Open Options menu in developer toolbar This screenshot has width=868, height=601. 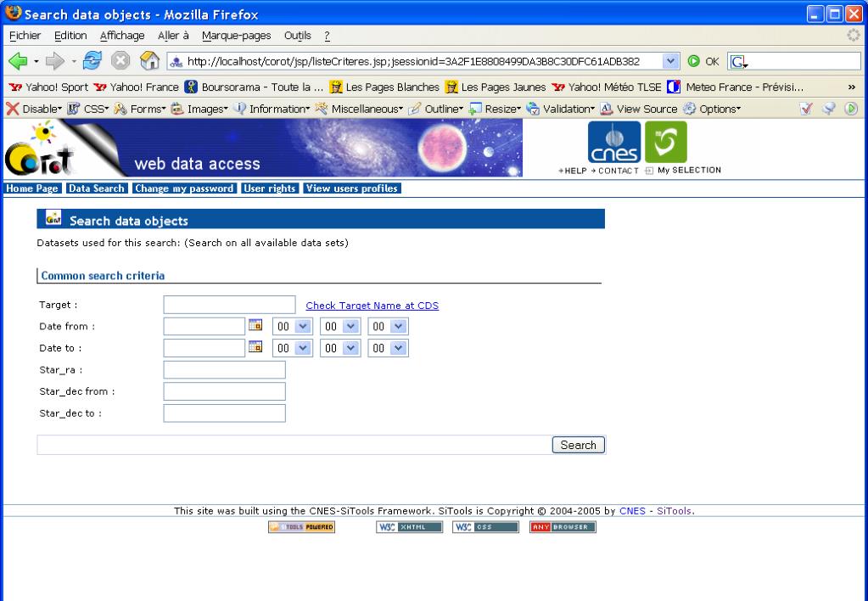pos(712,109)
